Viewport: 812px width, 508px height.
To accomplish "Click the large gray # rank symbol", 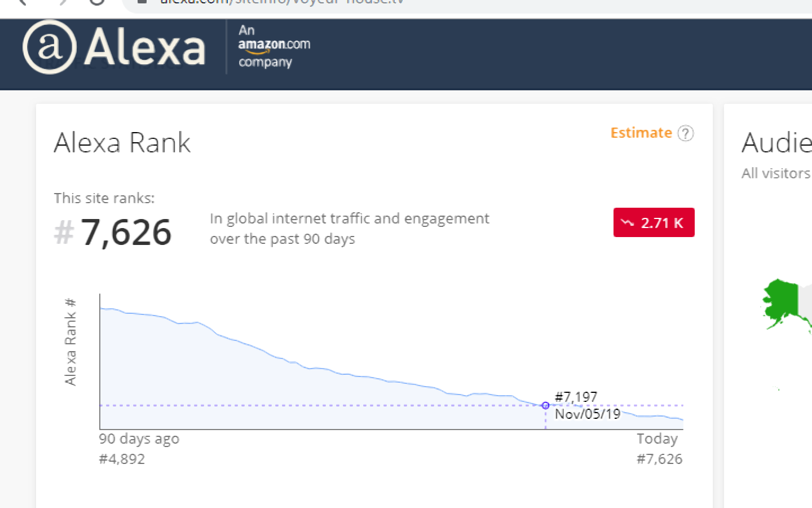I will coord(64,232).
